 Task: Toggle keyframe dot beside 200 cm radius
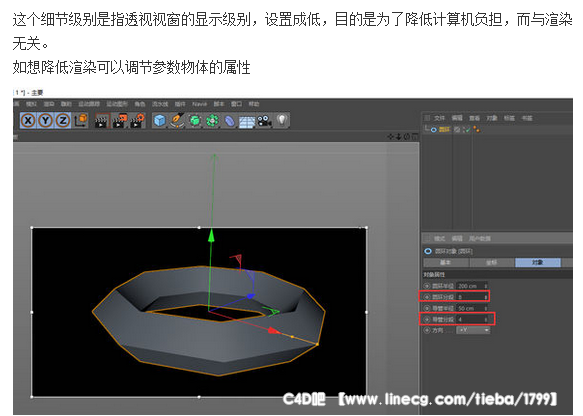tap(427, 286)
